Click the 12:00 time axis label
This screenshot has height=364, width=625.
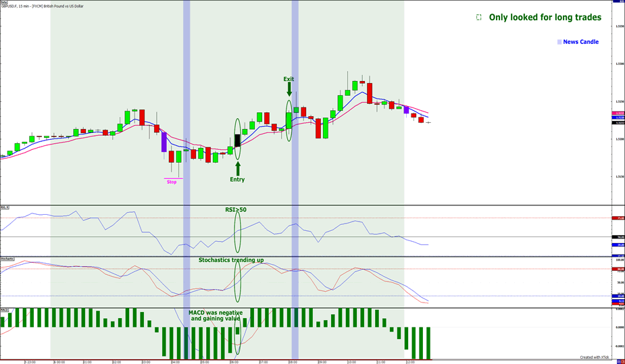pos(410,362)
